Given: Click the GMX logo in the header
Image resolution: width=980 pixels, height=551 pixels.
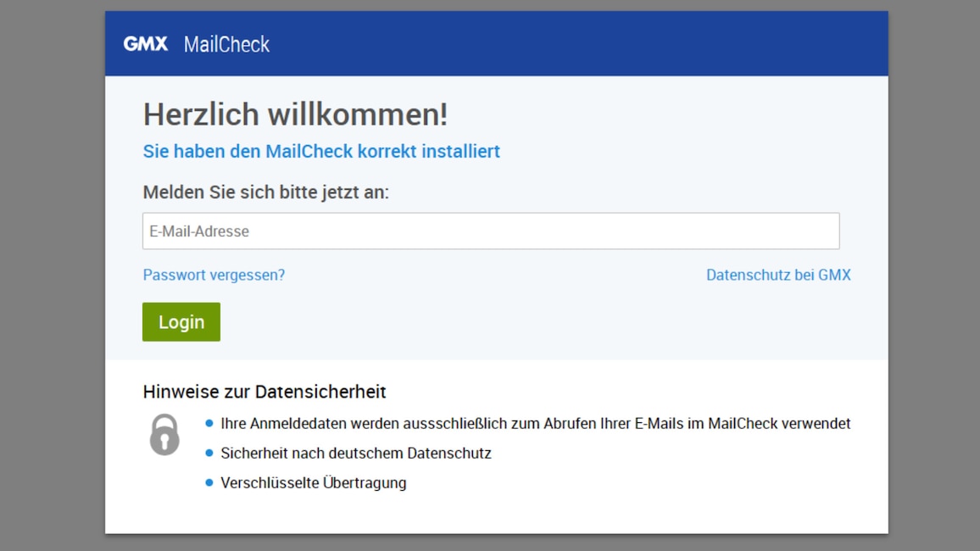Looking at the screenshot, I should pos(146,44).
